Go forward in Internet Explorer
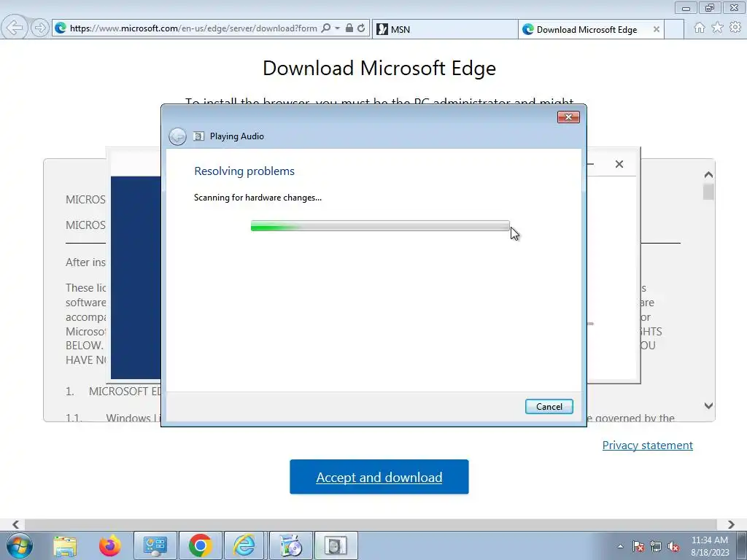 (x=39, y=28)
